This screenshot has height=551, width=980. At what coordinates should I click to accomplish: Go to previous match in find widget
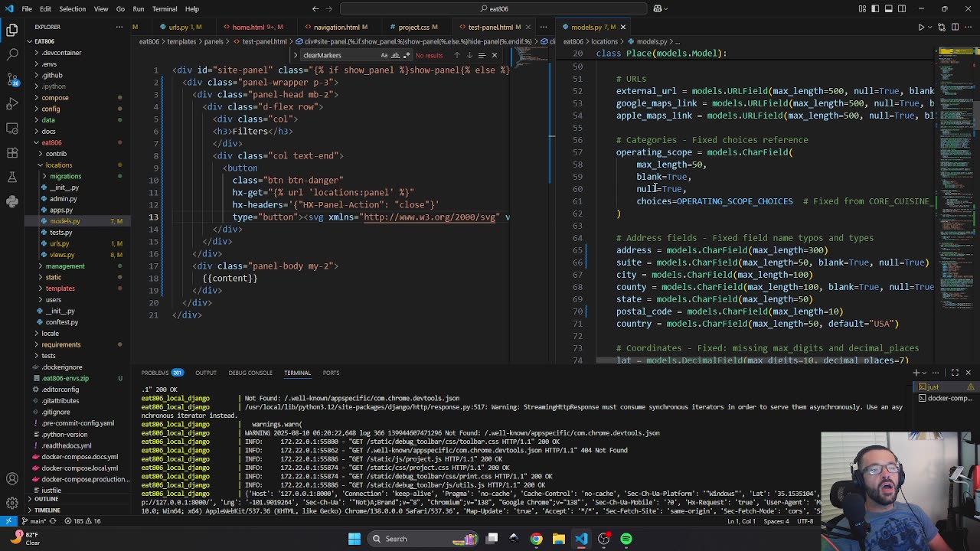coord(457,55)
